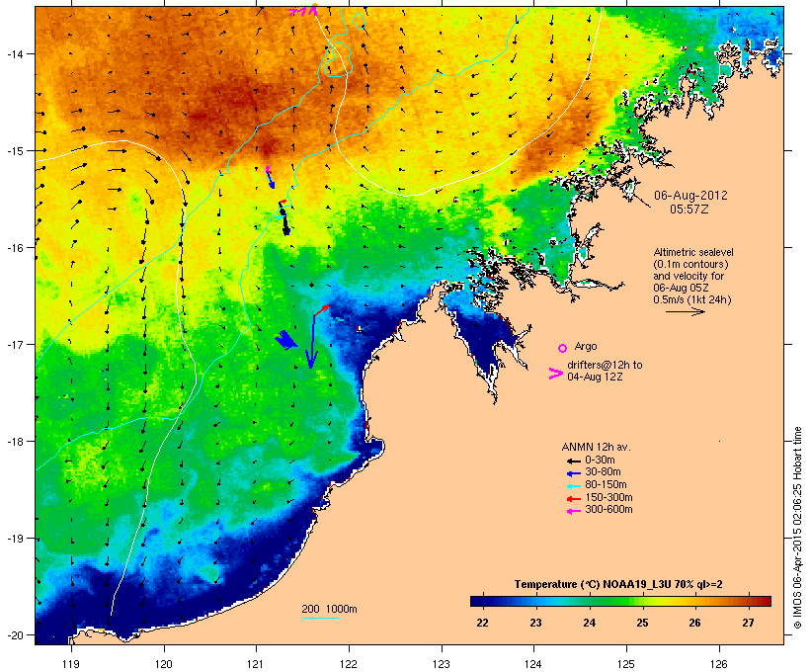Click the long blue current arrow near 17S
The image size is (810, 672).
[312, 341]
